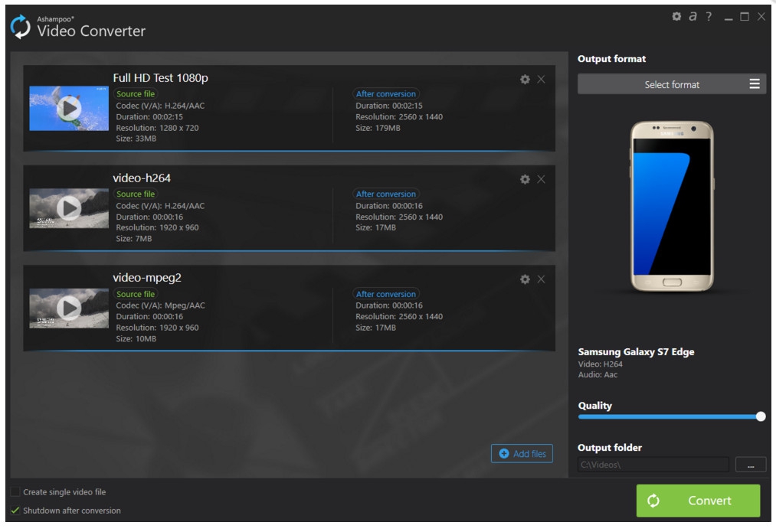Click After conversion label of Full HD Test 1080p

(385, 93)
